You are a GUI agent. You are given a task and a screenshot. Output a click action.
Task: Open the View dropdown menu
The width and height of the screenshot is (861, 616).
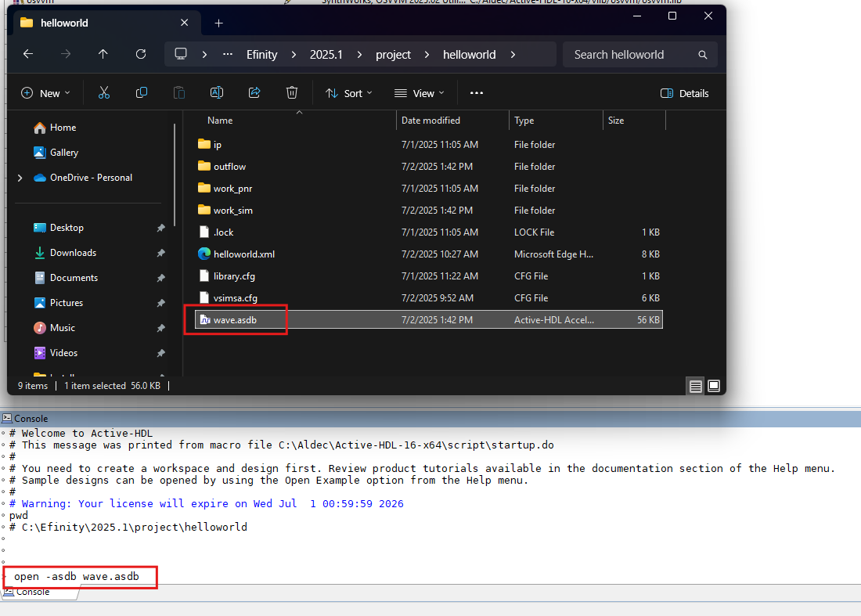(419, 93)
